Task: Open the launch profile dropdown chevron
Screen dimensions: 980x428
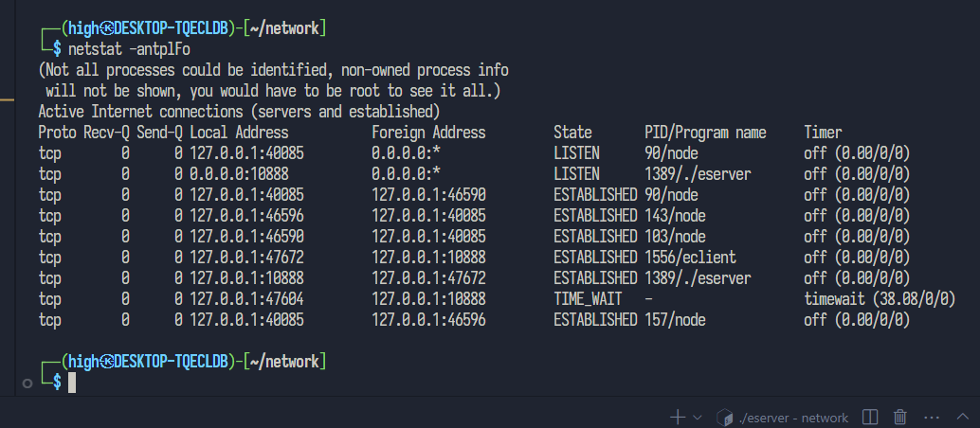Action: pyautogui.click(x=698, y=417)
